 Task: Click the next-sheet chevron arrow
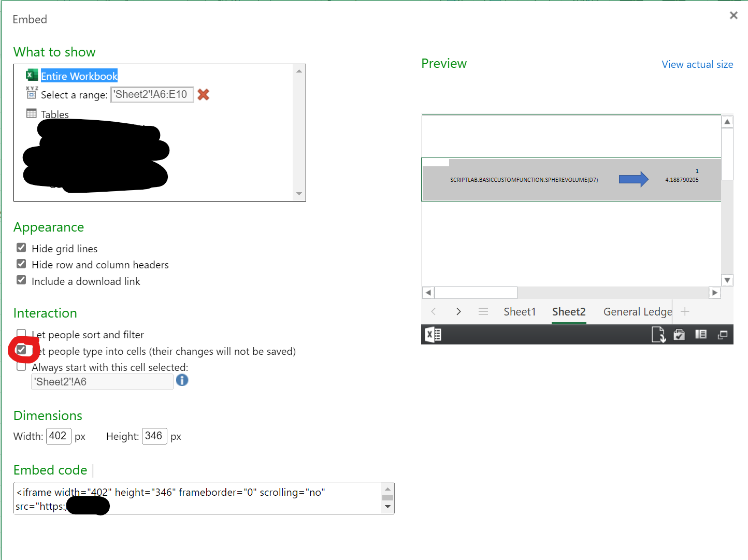(458, 311)
